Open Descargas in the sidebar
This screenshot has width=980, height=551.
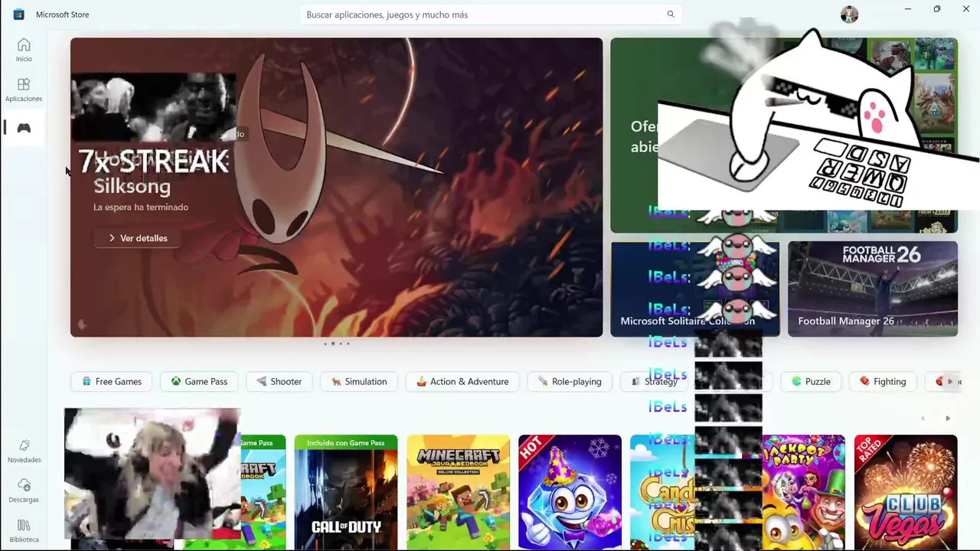24,491
